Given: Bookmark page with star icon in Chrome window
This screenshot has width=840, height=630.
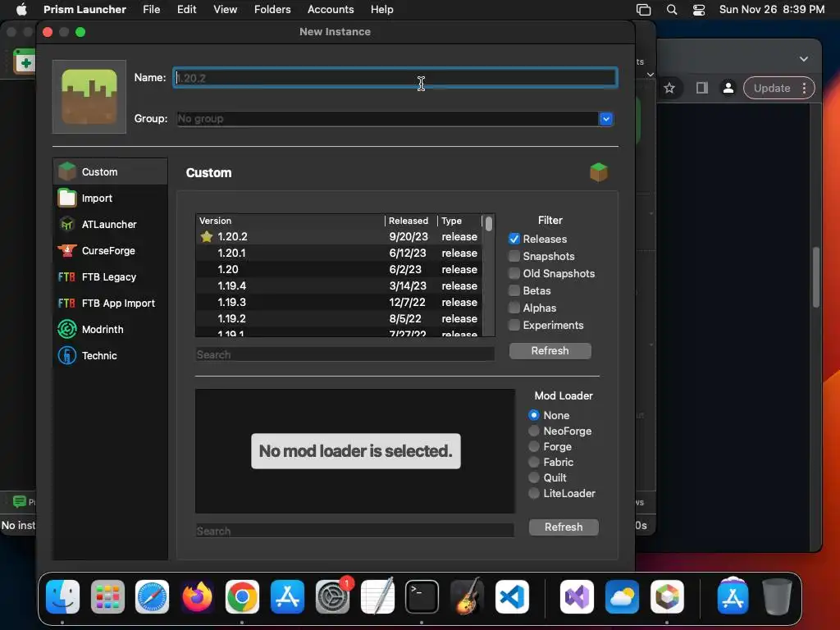Looking at the screenshot, I should [x=669, y=88].
